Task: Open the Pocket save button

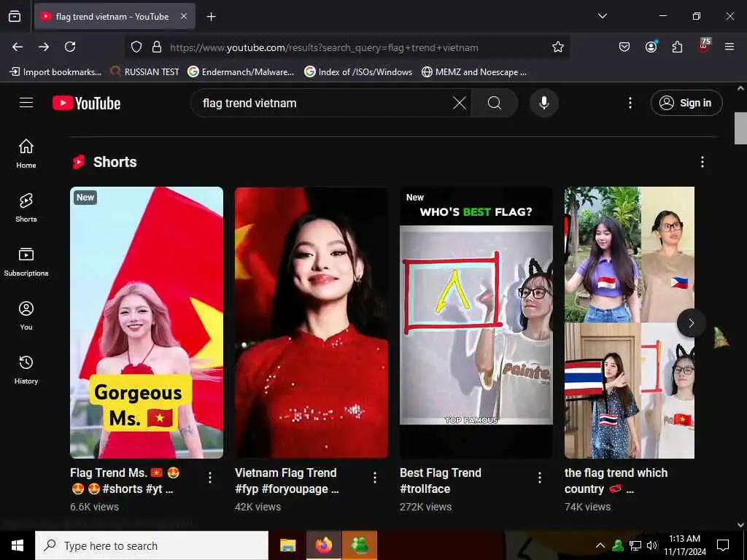Action: tap(624, 47)
